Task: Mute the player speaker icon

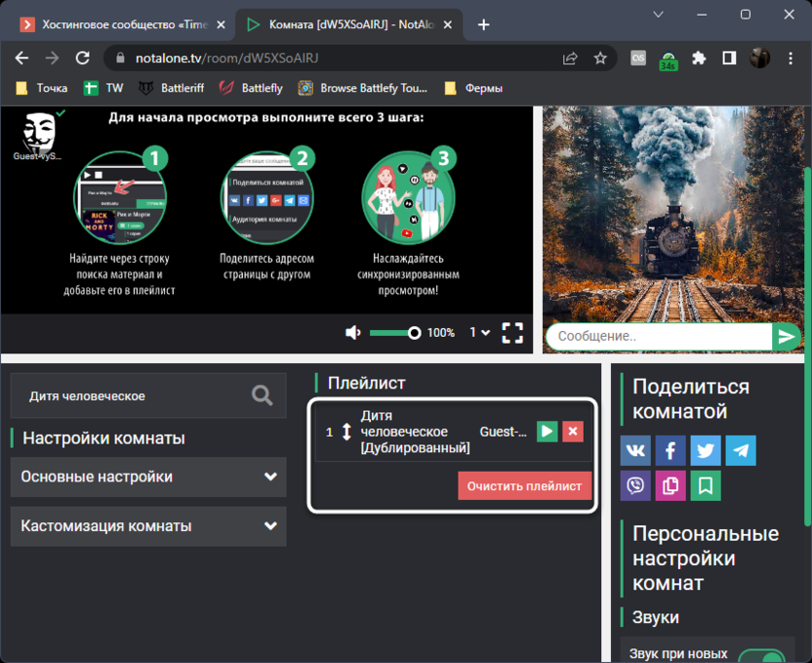Action: pos(353,333)
